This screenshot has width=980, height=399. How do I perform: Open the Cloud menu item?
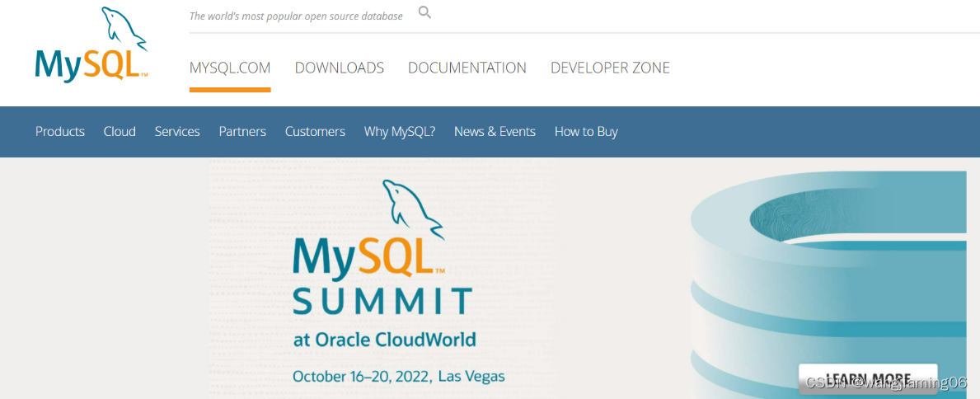coord(120,131)
